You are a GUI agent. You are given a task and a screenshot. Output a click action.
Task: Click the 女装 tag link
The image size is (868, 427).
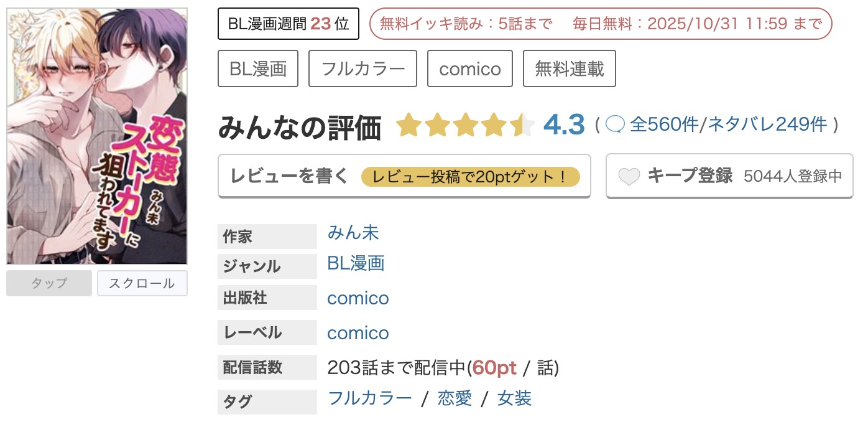(514, 398)
